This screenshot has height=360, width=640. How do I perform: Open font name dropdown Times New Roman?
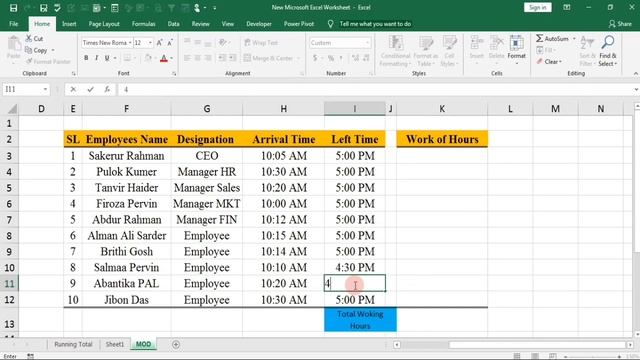pyautogui.click(x=130, y=43)
